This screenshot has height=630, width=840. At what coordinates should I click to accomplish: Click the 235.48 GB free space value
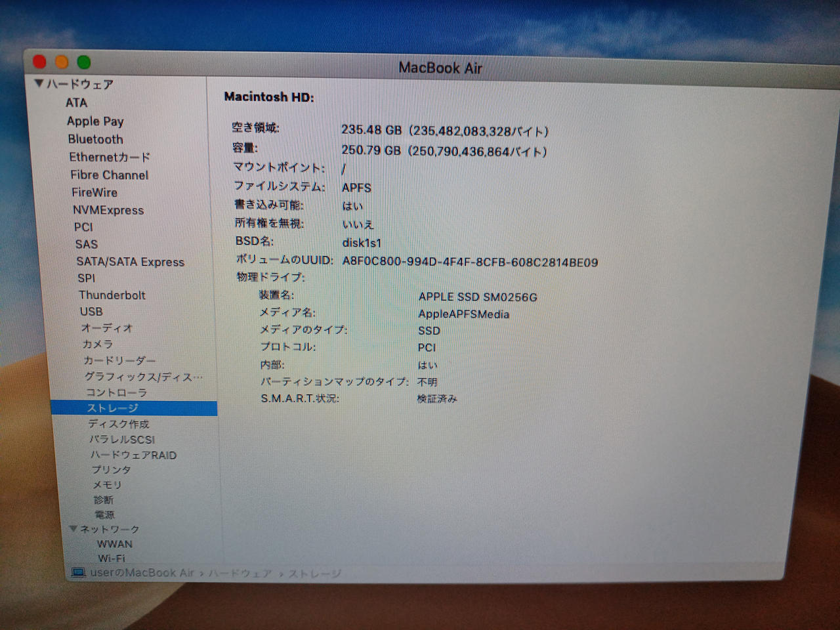(x=445, y=131)
